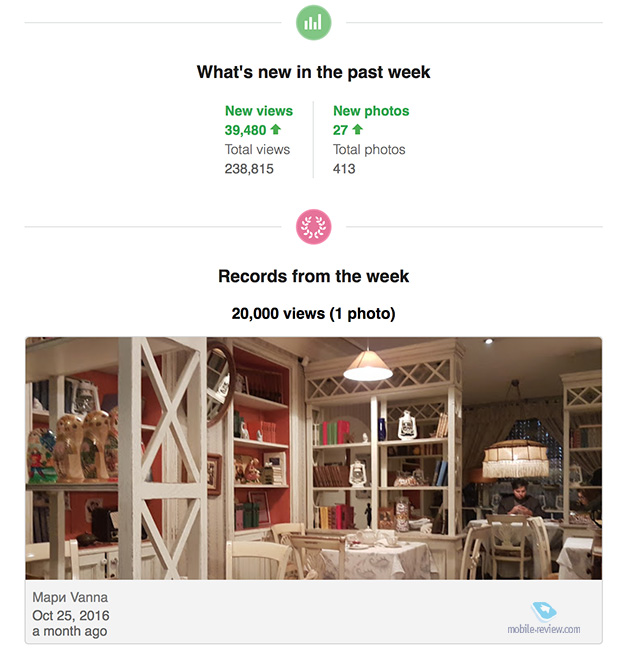Click the 'a month ago' timestamp
Image resolution: width=640 pixels, height=653 pixels.
[x=70, y=631]
